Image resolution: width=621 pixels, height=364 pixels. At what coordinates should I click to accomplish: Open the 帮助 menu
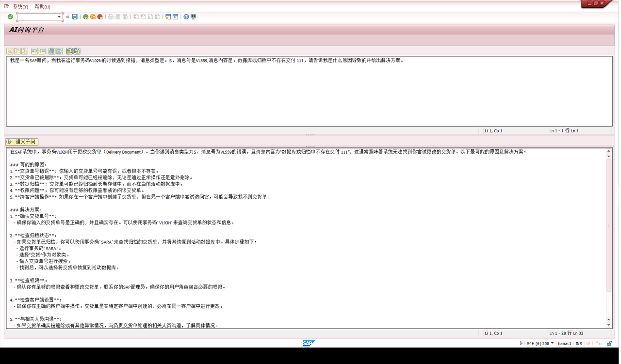[x=42, y=6]
